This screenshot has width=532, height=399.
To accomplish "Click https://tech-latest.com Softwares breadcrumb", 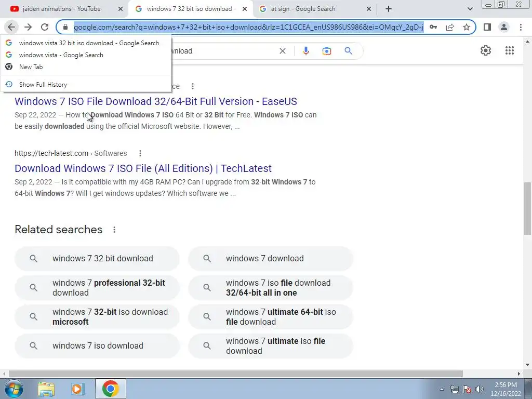I will [x=71, y=153].
